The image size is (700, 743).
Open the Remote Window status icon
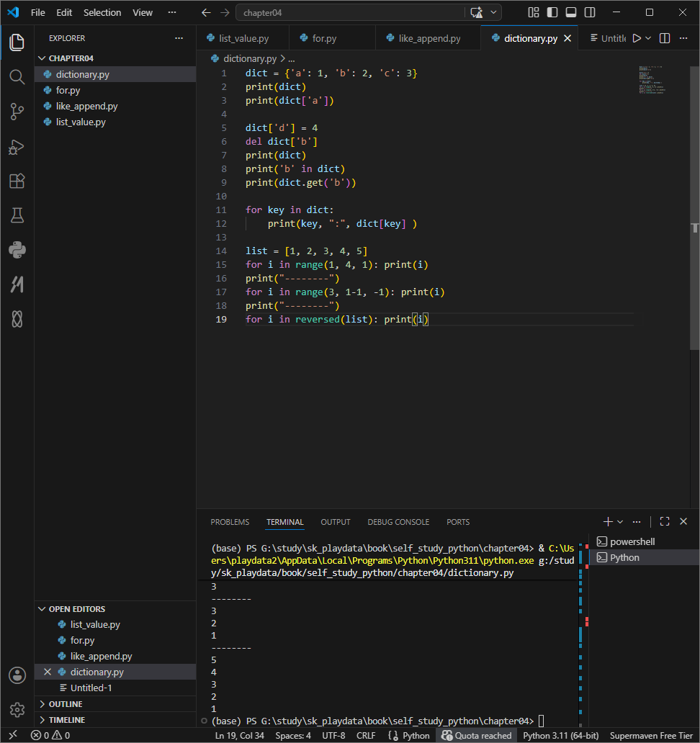[13, 735]
